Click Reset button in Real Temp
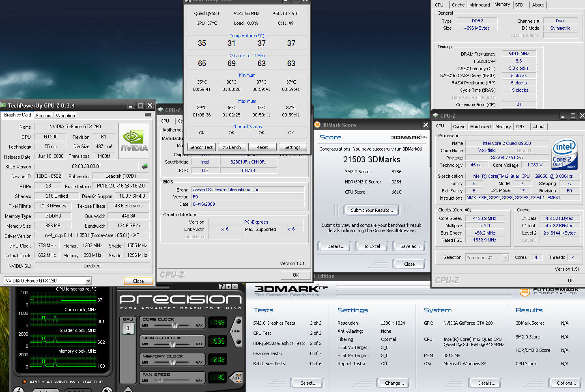The width and height of the screenshot is (585, 392). tap(262, 147)
